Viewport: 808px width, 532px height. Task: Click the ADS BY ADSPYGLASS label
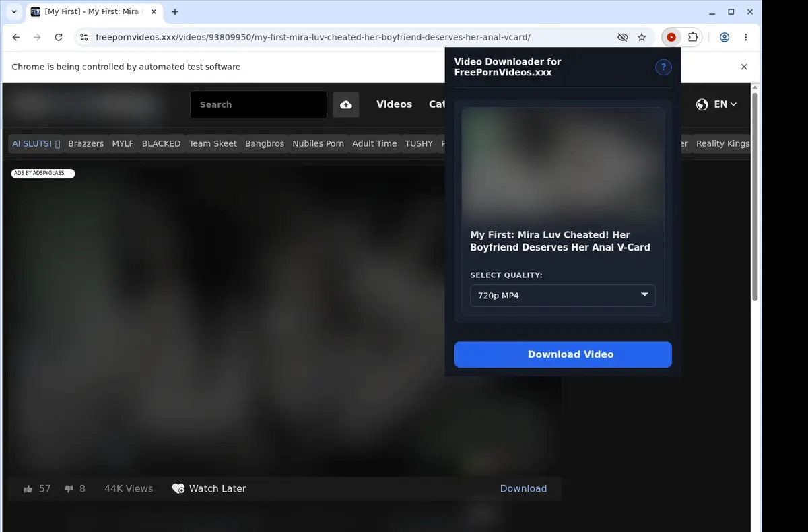(x=42, y=173)
